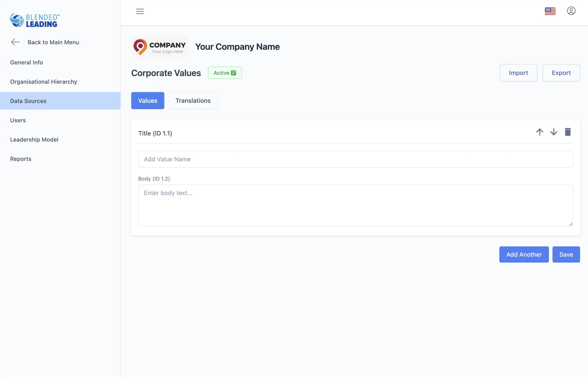Move value up with arrow icon
The width and height of the screenshot is (588, 377).
point(540,132)
